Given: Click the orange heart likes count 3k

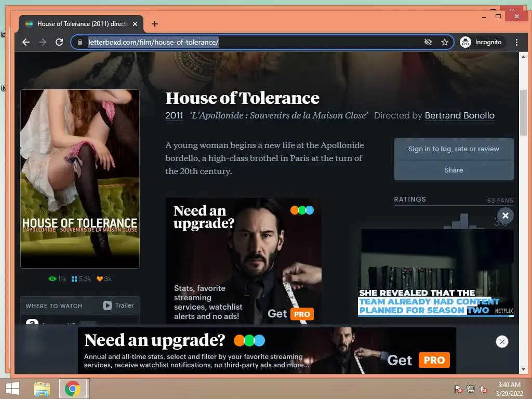Looking at the screenshot, I should pos(104,279).
